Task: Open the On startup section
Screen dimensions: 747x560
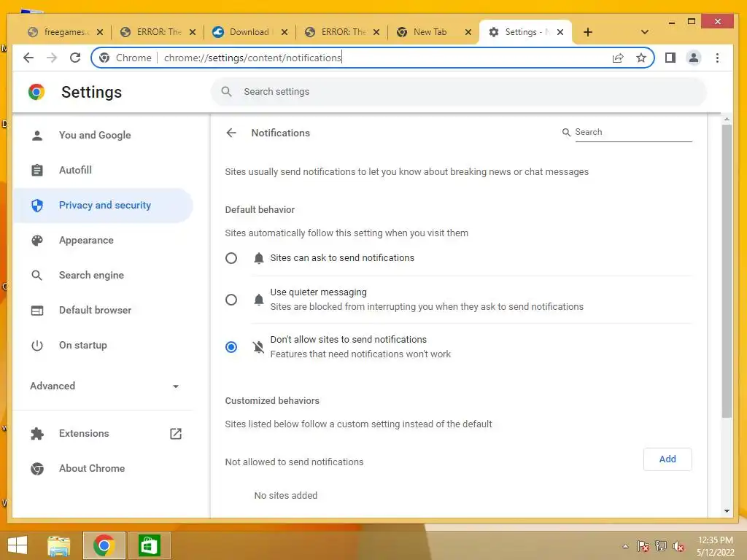Action: 104,345
